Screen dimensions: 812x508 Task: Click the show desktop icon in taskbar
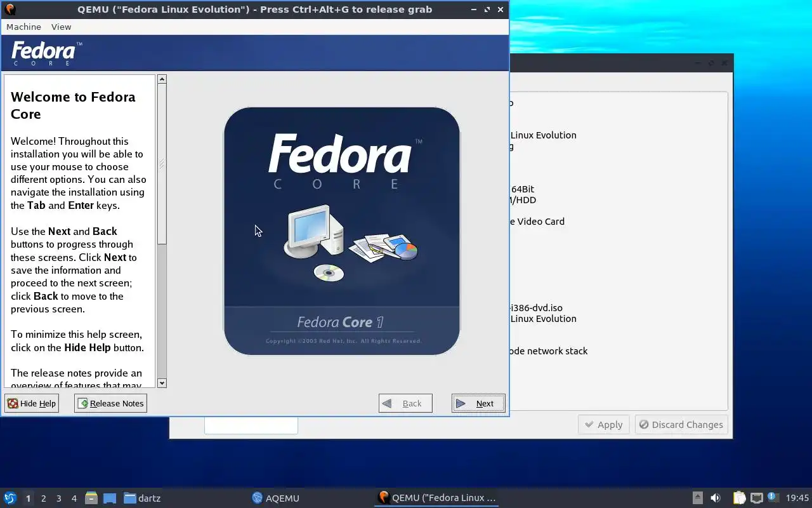click(110, 498)
